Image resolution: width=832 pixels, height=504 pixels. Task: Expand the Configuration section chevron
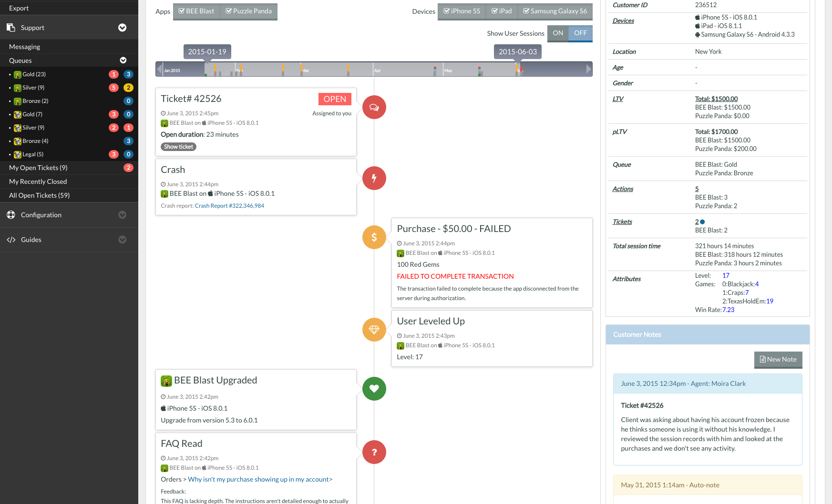click(123, 215)
